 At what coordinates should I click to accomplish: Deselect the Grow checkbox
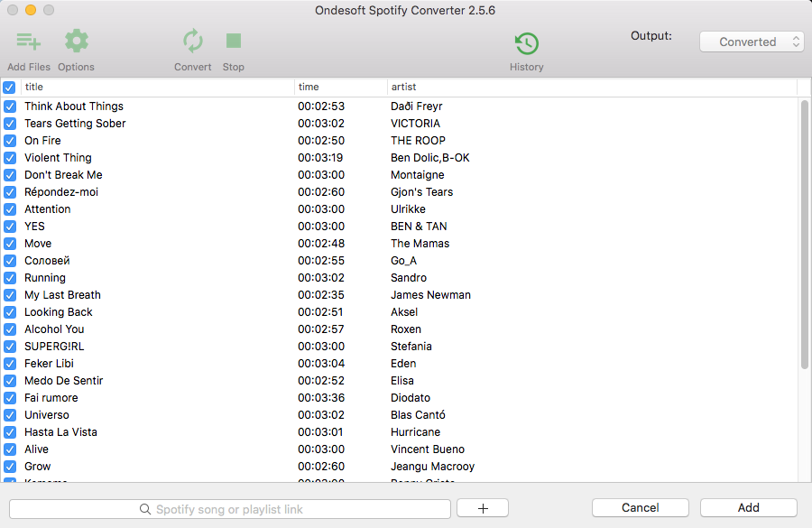10,467
